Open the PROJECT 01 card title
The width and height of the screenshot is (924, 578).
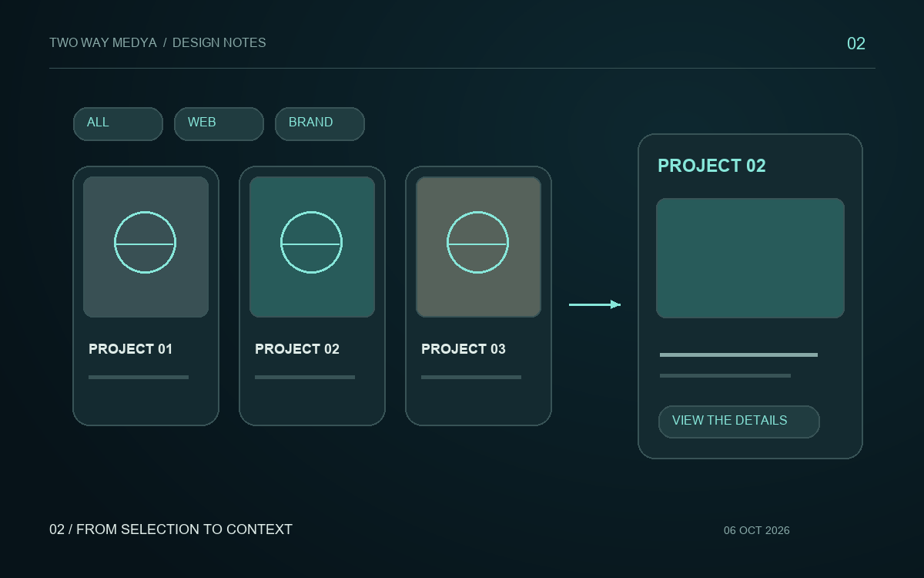click(x=131, y=349)
